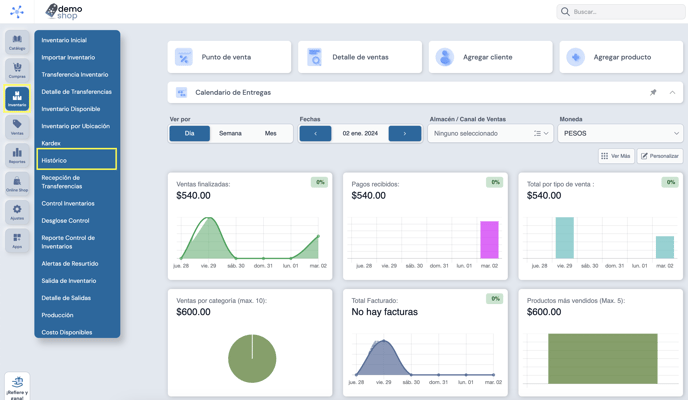Open the Moneda PESOS dropdown

620,133
